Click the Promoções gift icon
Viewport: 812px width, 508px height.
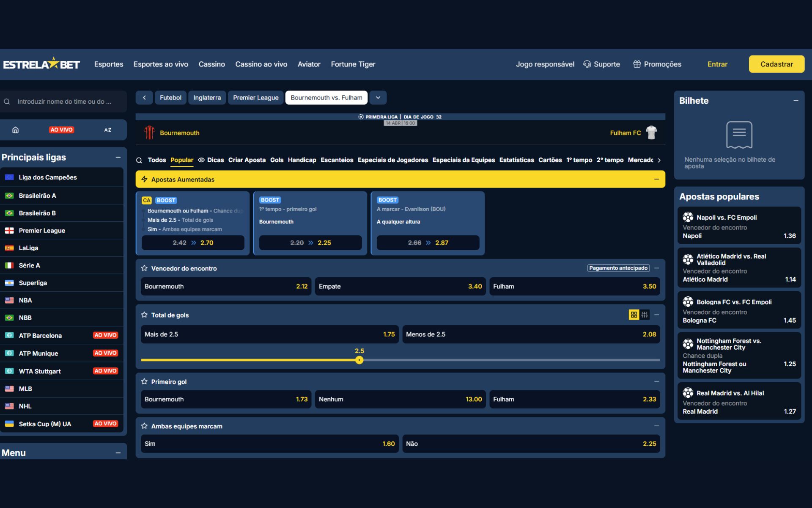636,64
